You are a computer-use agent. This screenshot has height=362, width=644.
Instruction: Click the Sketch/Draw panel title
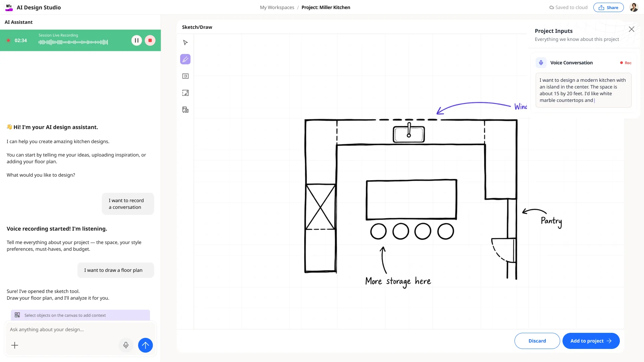197,27
